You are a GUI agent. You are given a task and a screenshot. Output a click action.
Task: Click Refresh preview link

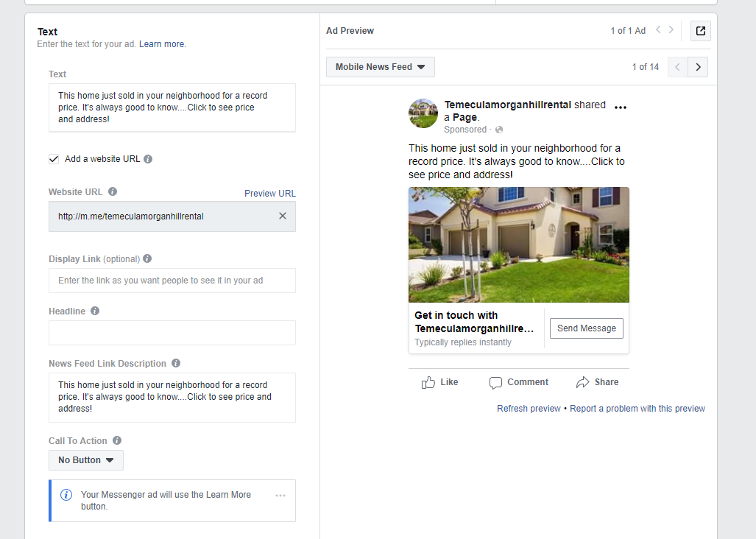tap(529, 409)
